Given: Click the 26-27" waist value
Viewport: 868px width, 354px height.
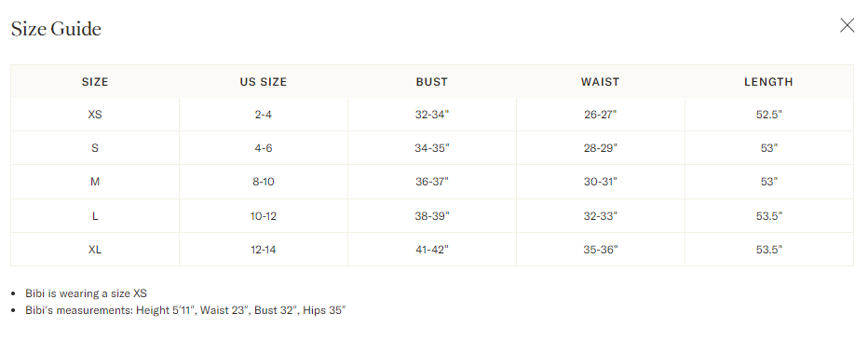Looking at the screenshot, I should (600, 115).
